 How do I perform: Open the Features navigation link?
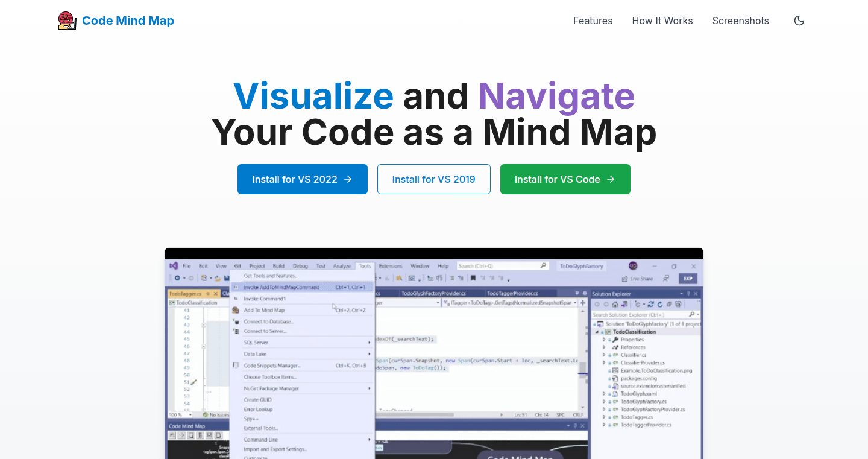tap(593, 21)
